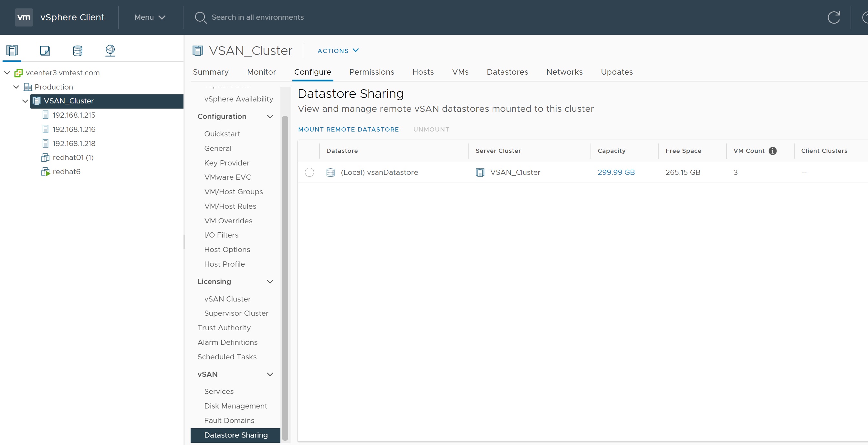868x445 pixels.
Task: Collapse the vSAN section
Action: point(269,374)
